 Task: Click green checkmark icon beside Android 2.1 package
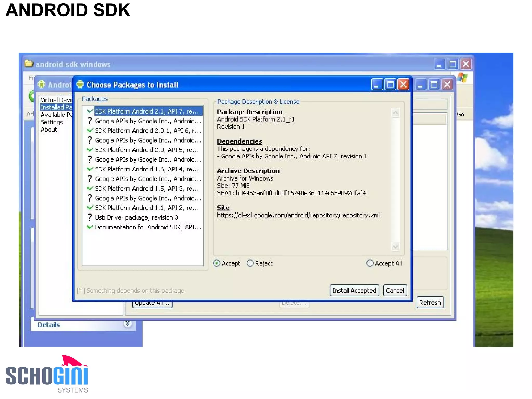click(x=90, y=111)
